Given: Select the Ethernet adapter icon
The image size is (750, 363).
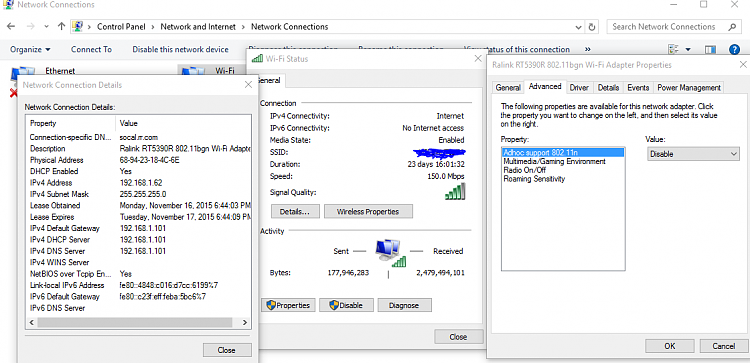Looking at the screenshot, I should point(22,72).
